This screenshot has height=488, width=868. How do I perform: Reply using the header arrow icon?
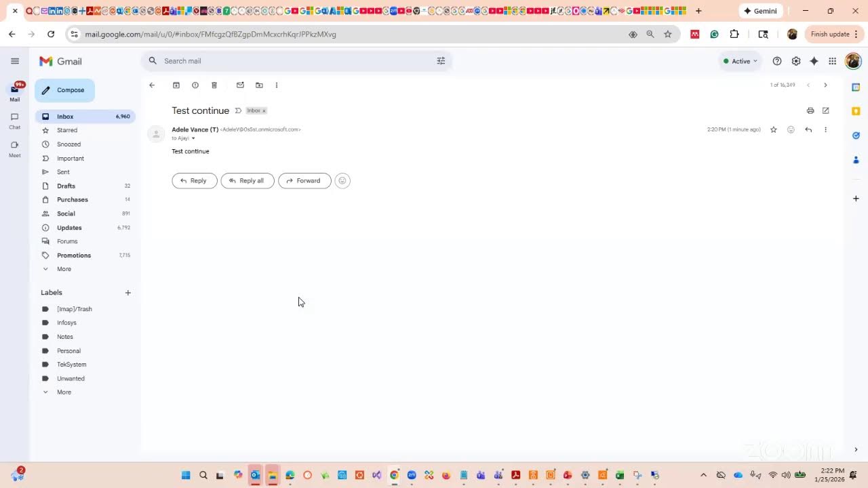coord(808,129)
